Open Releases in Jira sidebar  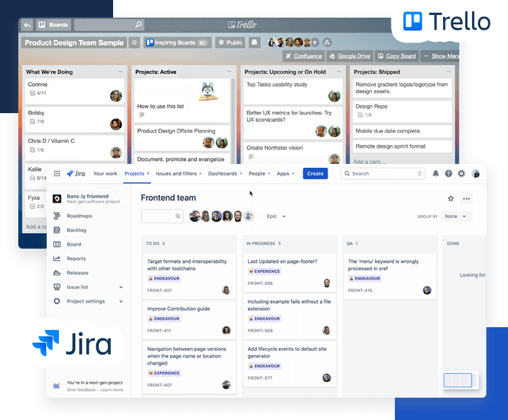[77, 273]
